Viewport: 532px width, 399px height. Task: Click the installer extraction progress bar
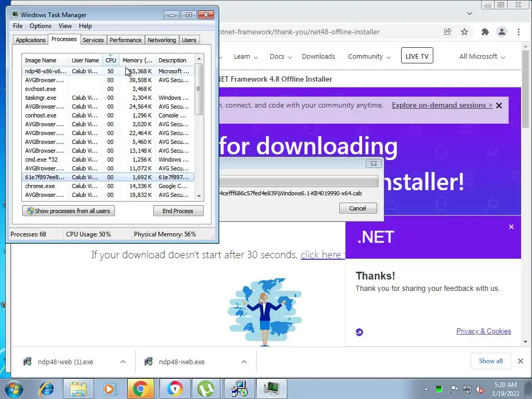tap(299, 181)
